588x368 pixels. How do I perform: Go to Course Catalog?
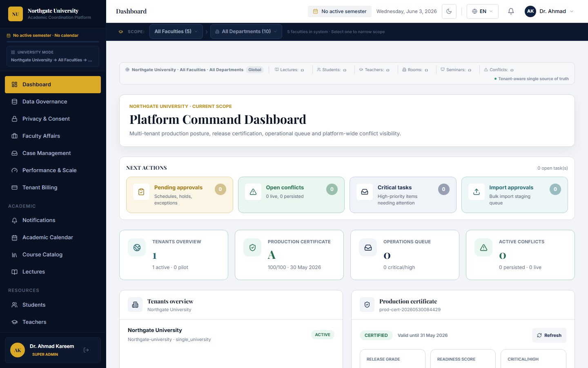tap(53, 255)
